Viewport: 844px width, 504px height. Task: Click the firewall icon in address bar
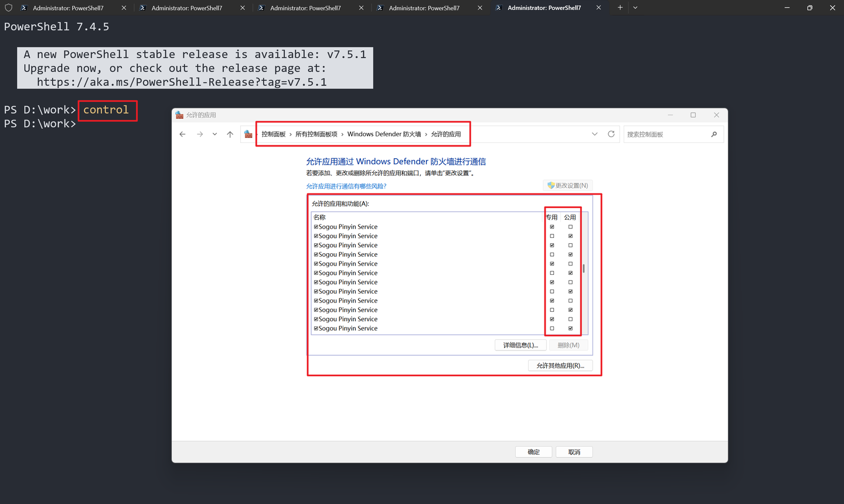(249, 134)
